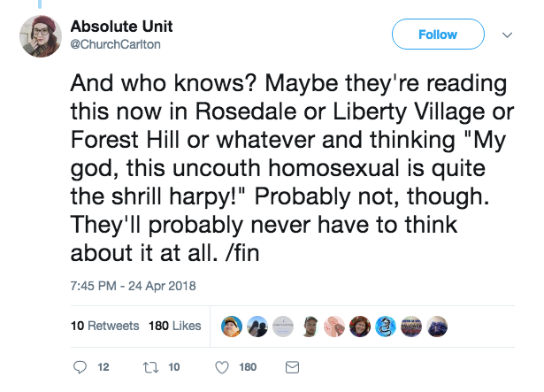
Task: Show the list of 10 Retweets
Action: (104, 326)
